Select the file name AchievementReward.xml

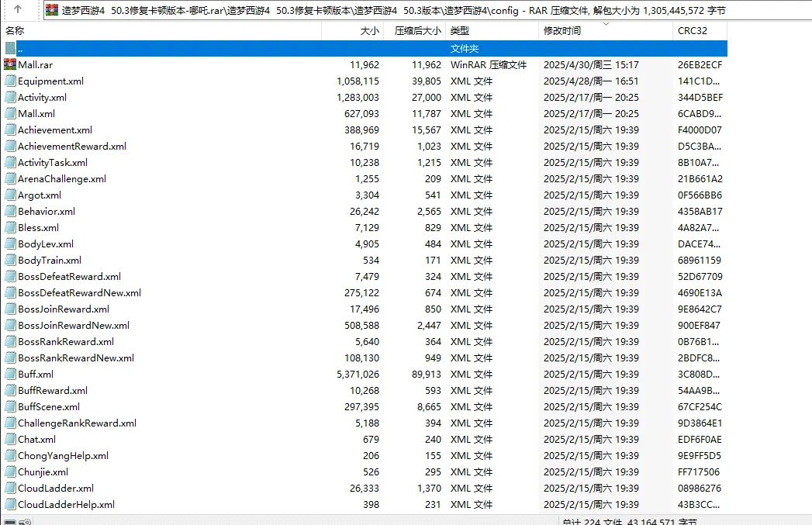click(x=72, y=146)
